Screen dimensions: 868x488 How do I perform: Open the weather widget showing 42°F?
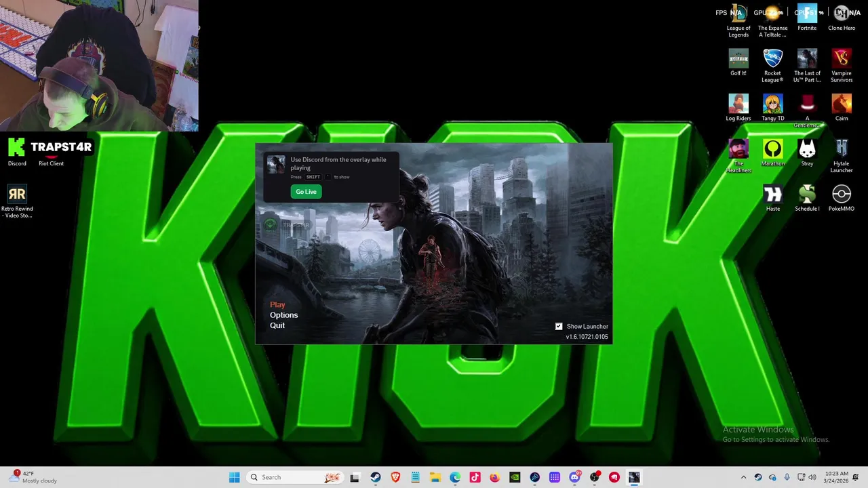33,477
